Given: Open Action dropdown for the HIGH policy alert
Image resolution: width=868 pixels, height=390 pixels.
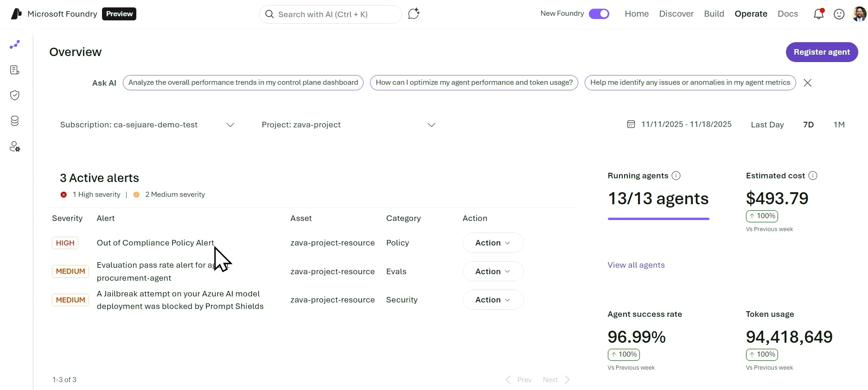Looking at the screenshot, I should point(493,243).
